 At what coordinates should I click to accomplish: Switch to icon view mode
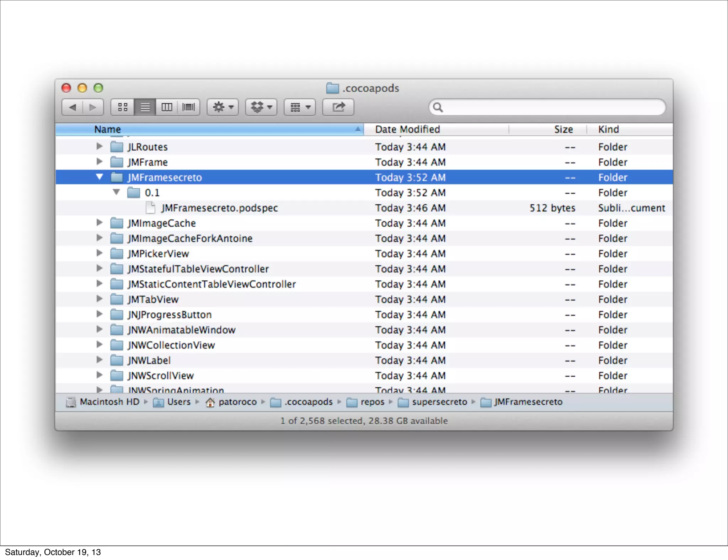pos(123,107)
